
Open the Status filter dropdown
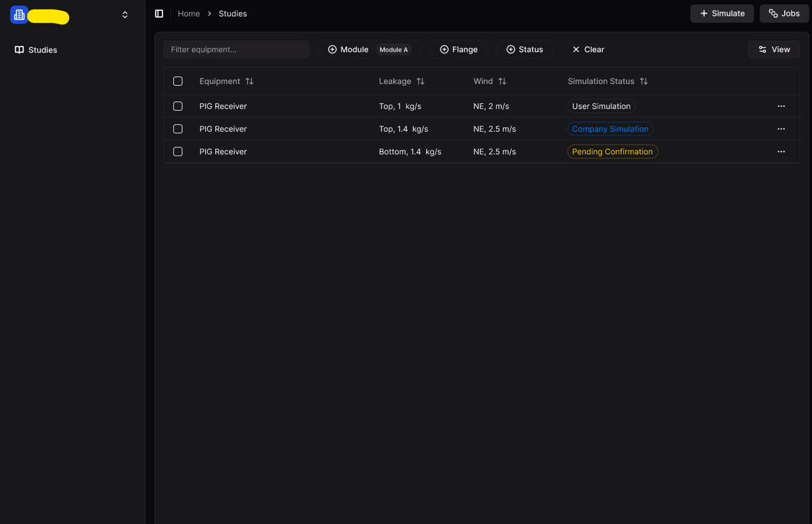pos(525,49)
